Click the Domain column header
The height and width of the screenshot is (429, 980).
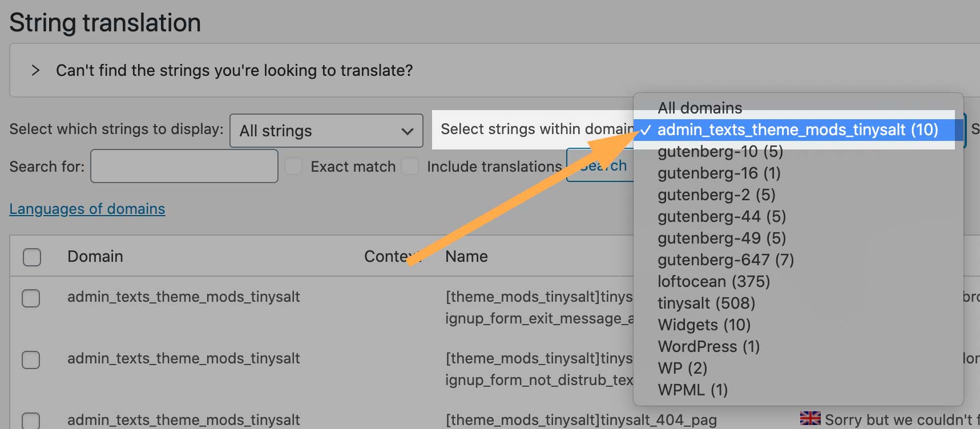click(x=95, y=256)
